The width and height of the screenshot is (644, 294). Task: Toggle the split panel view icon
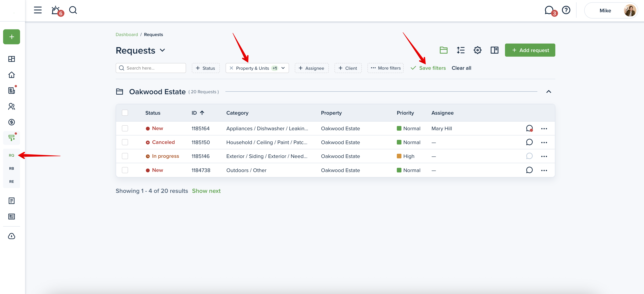click(494, 50)
